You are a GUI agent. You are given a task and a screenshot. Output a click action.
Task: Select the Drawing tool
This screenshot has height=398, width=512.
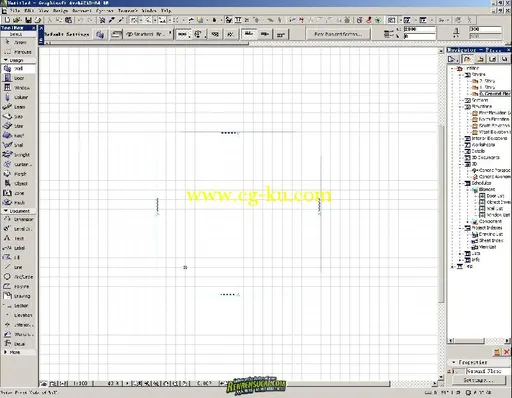[19, 296]
